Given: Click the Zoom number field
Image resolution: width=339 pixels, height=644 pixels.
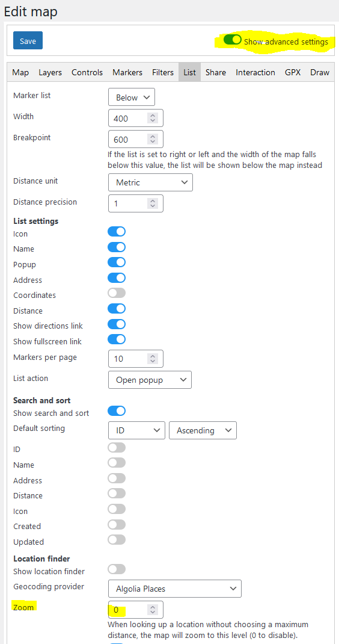Looking at the screenshot, I should pos(135,610).
